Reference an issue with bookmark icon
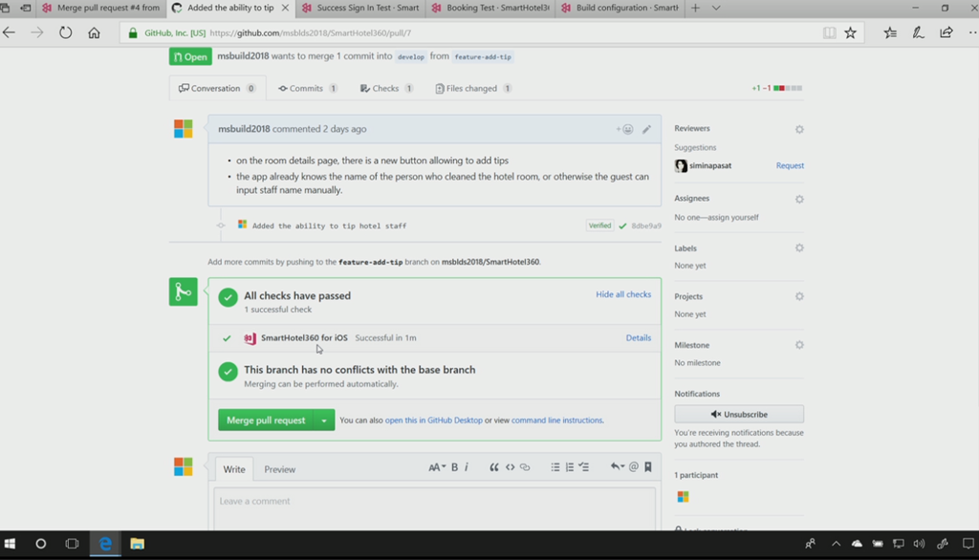The width and height of the screenshot is (979, 560). [648, 467]
